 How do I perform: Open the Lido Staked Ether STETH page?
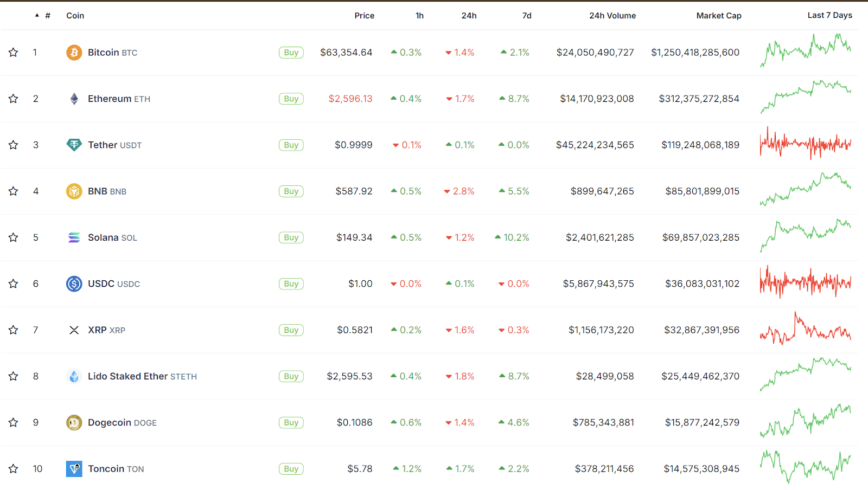point(143,376)
